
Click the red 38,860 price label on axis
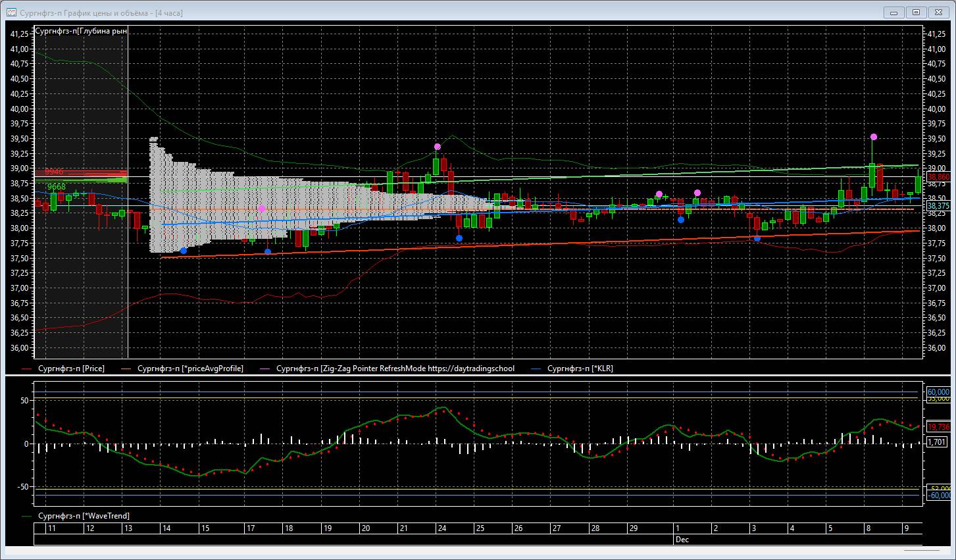tap(938, 177)
